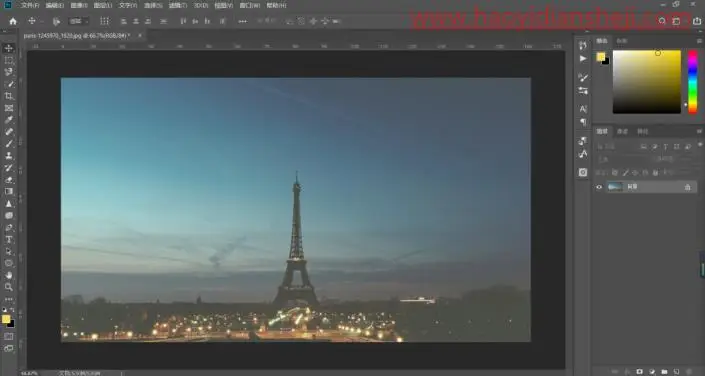Select the Hand tool
The height and width of the screenshot is (376, 705).
pyautogui.click(x=9, y=275)
